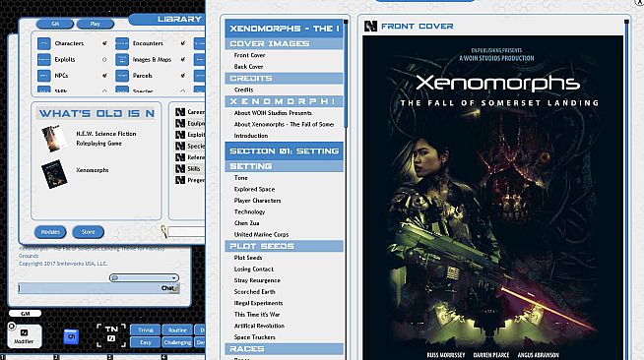
Task: Click the Careers module link icon
Action: click(180, 112)
